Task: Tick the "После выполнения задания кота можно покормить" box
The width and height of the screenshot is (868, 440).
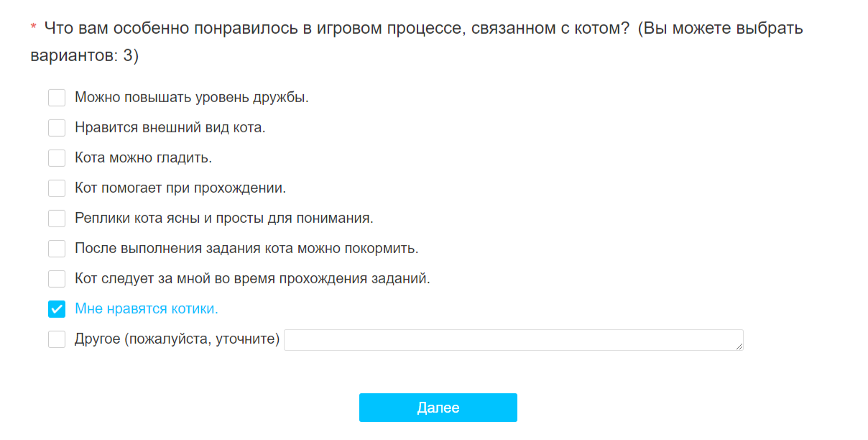Action: pyautogui.click(x=57, y=249)
